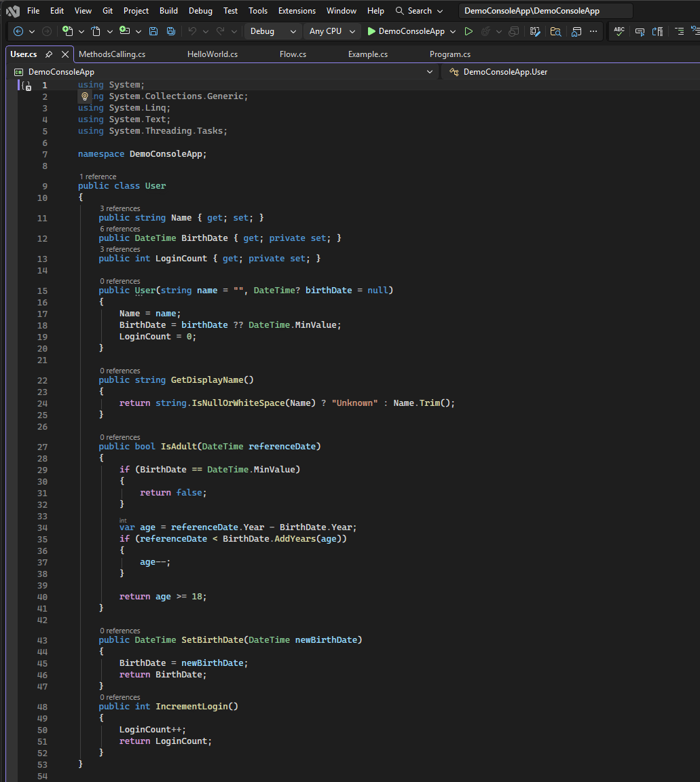This screenshot has width=700, height=782.
Task: Open Add Project dropdown arrow
Action: (x=139, y=31)
